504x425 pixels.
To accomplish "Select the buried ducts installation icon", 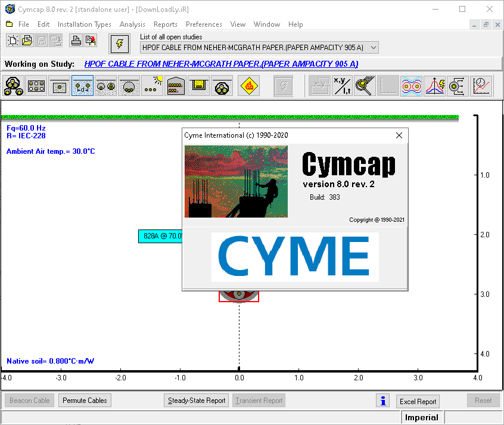I will [x=106, y=86].
